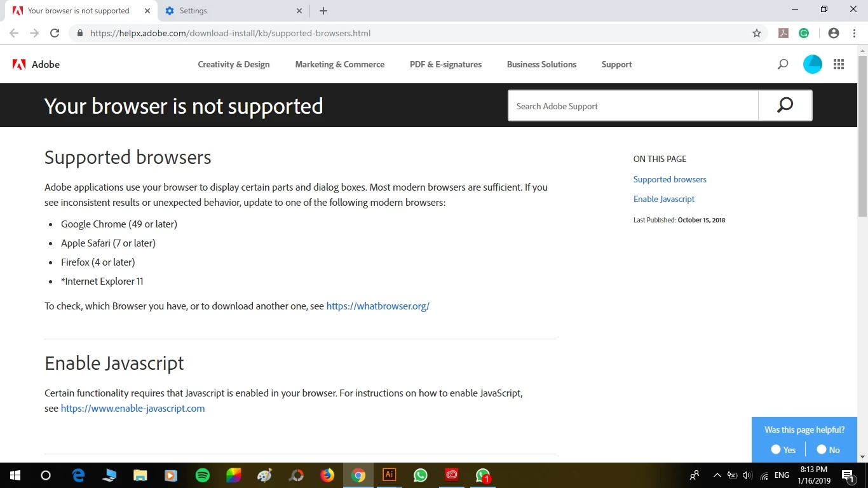Click the browser forward arrow

click(x=34, y=33)
